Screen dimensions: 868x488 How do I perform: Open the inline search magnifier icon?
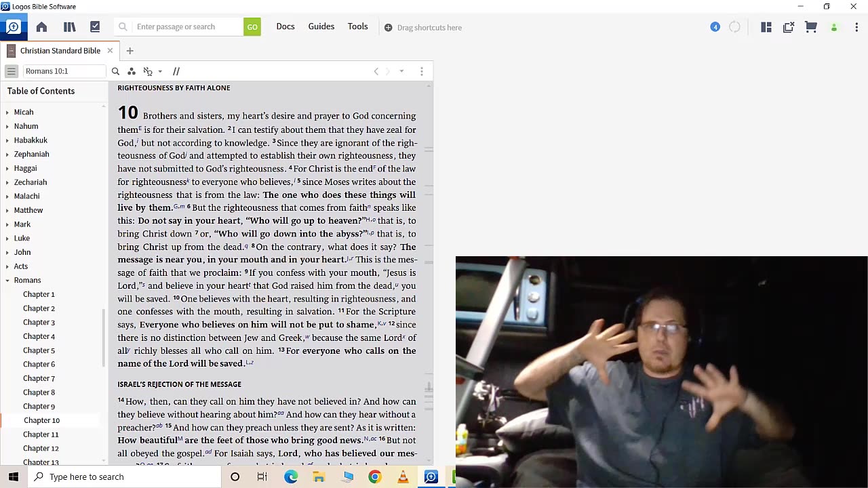point(115,71)
